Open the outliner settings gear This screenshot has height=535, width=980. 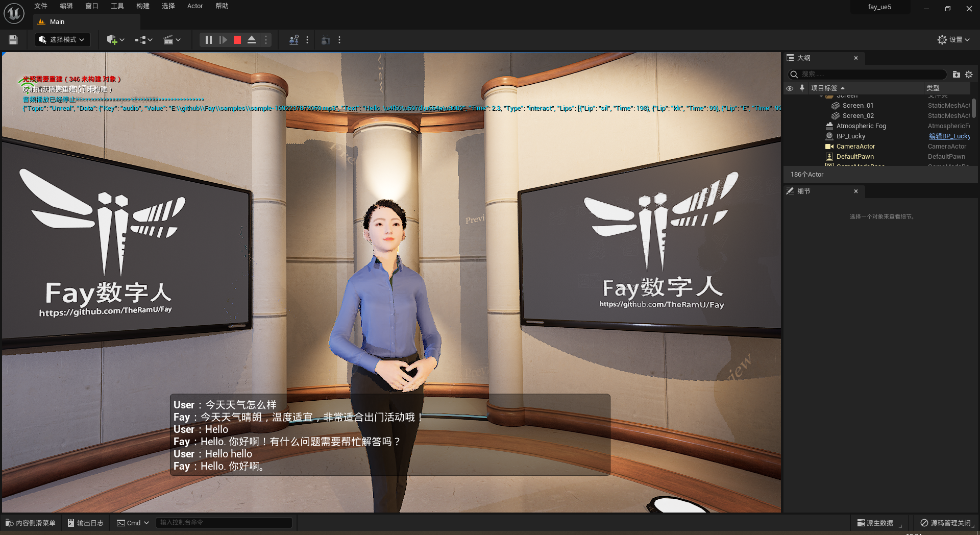pos(969,75)
